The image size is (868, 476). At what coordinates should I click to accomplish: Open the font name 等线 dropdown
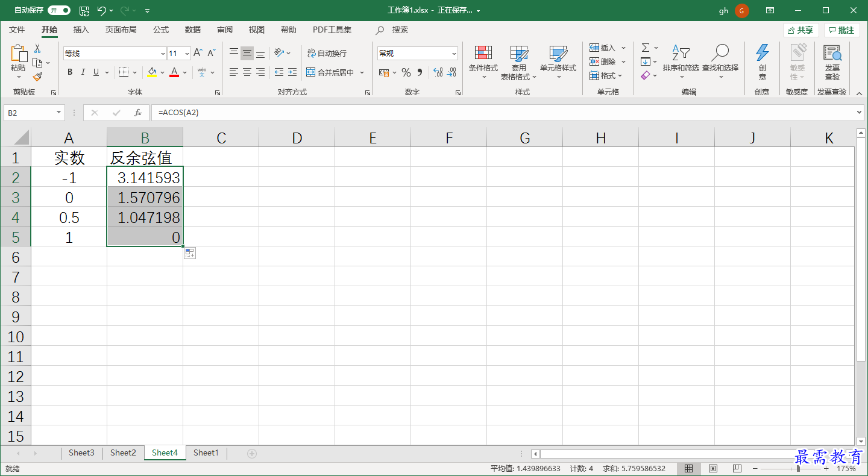(163, 54)
